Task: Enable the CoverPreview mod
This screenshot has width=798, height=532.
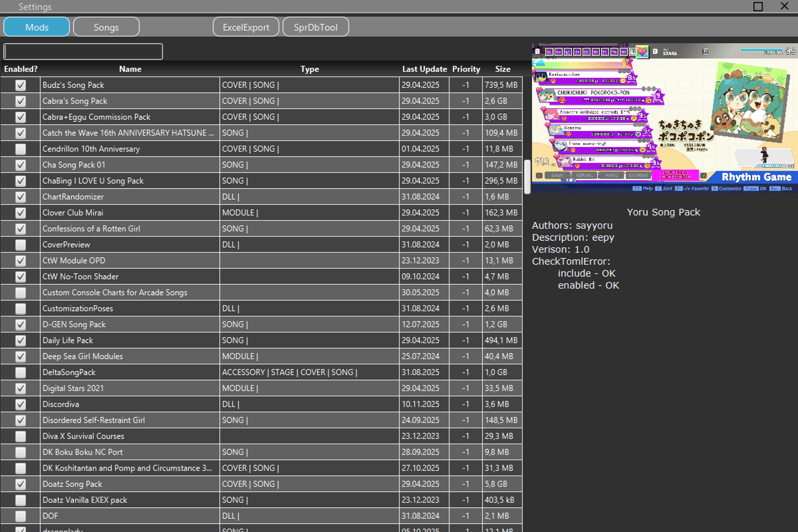Action: (x=20, y=244)
